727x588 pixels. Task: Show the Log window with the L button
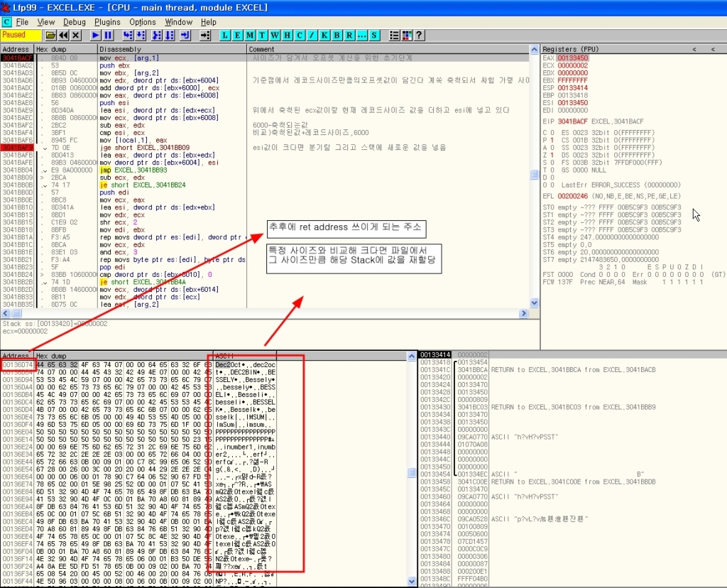(x=225, y=36)
